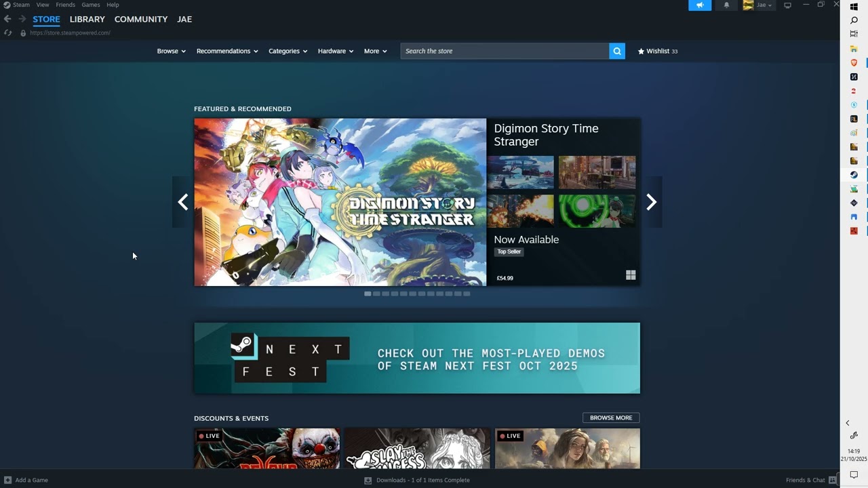Click the forward navigation arrow
The height and width of the screenshot is (488, 868).
(x=22, y=19)
